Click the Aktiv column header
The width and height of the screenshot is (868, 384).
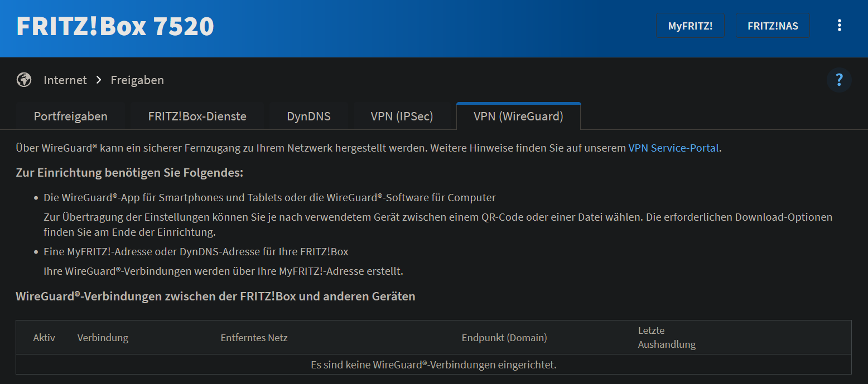tap(44, 338)
